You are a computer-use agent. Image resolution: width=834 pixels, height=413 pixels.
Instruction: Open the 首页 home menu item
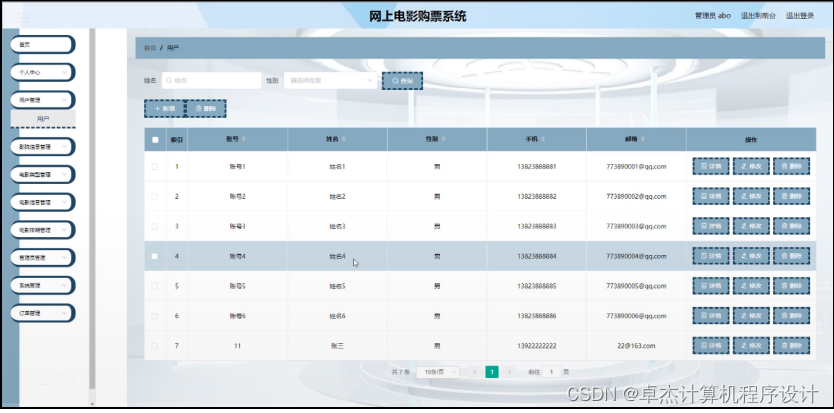point(42,45)
